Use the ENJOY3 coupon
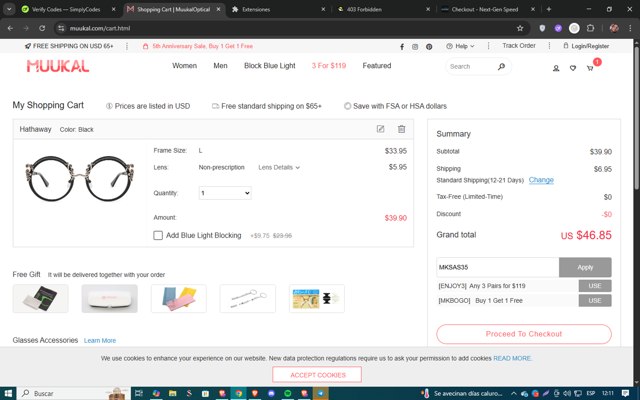 [x=595, y=286]
